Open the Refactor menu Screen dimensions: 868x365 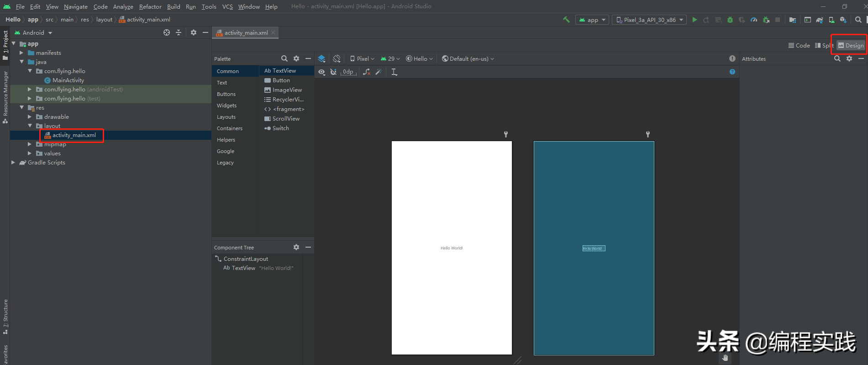[150, 6]
